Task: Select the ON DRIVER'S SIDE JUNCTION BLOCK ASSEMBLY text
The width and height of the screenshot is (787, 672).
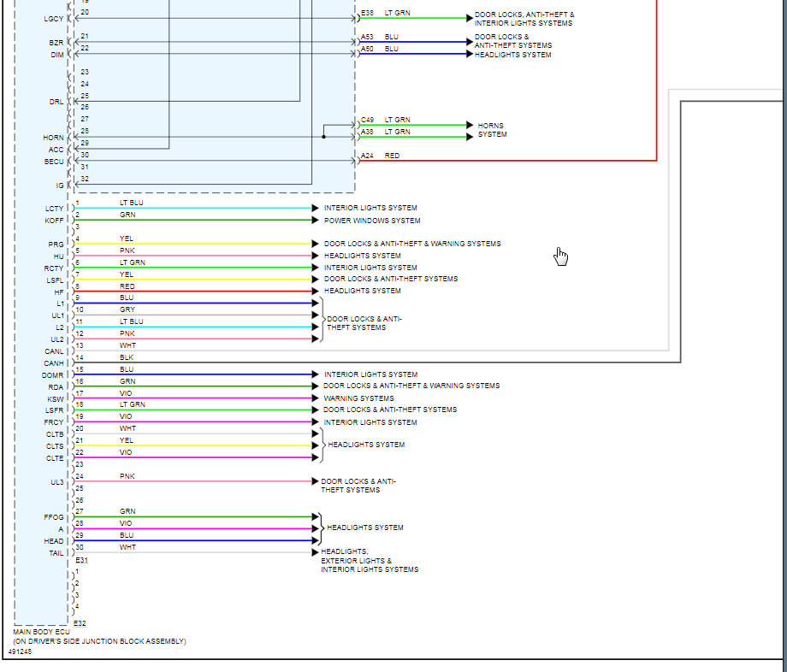Action: pyautogui.click(x=99, y=641)
